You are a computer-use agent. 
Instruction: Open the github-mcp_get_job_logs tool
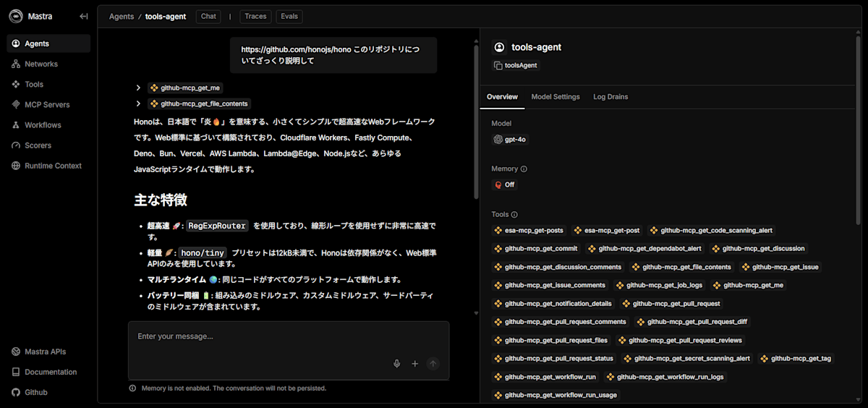(x=659, y=285)
